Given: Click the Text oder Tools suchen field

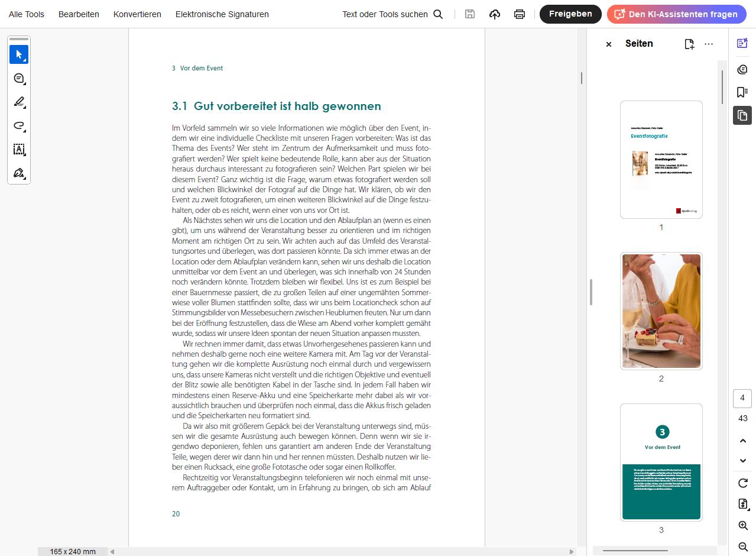Looking at the screenshot, I should click(x=385, y=14).
